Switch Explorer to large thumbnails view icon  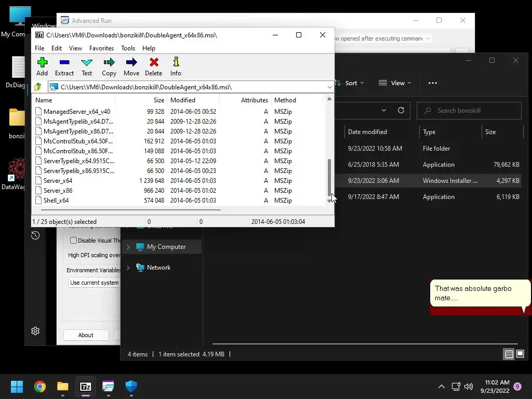(x=520, y=354)
